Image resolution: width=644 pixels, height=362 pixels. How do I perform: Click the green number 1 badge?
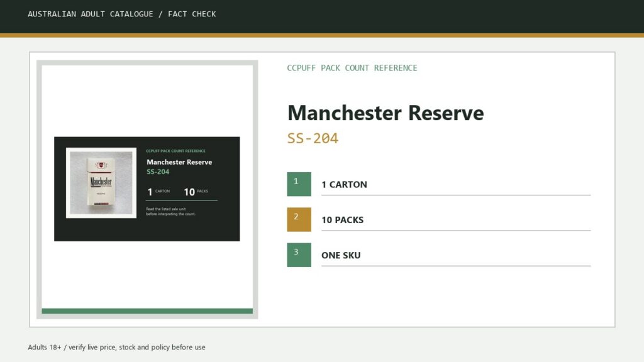pyautogui.click(x=299, y=184)
